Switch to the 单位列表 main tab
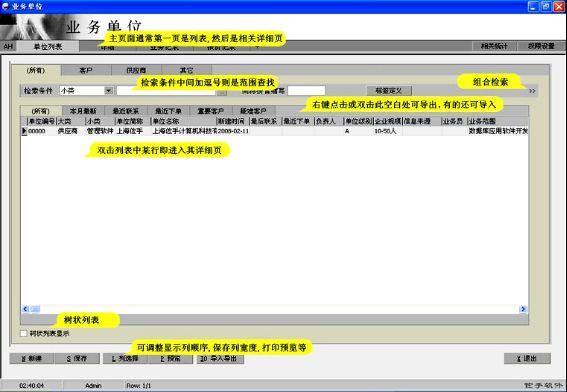This screenshot has width=567, height=392. click(48, 47)
